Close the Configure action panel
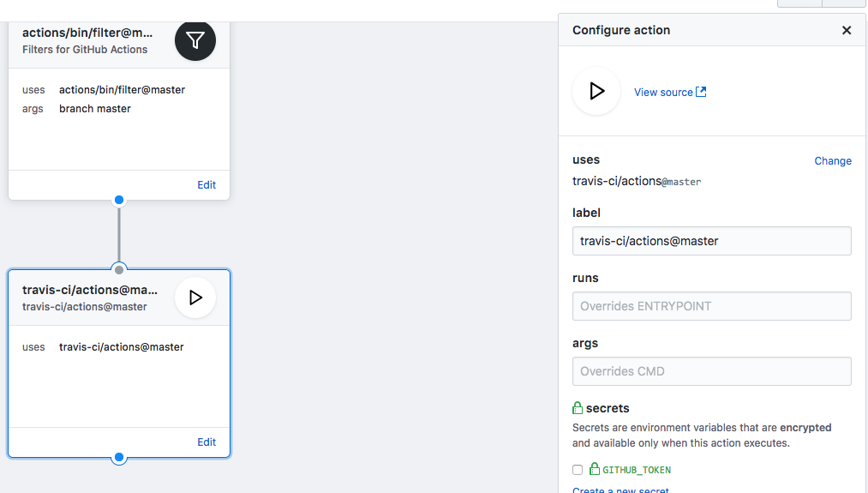 point(847,30)
